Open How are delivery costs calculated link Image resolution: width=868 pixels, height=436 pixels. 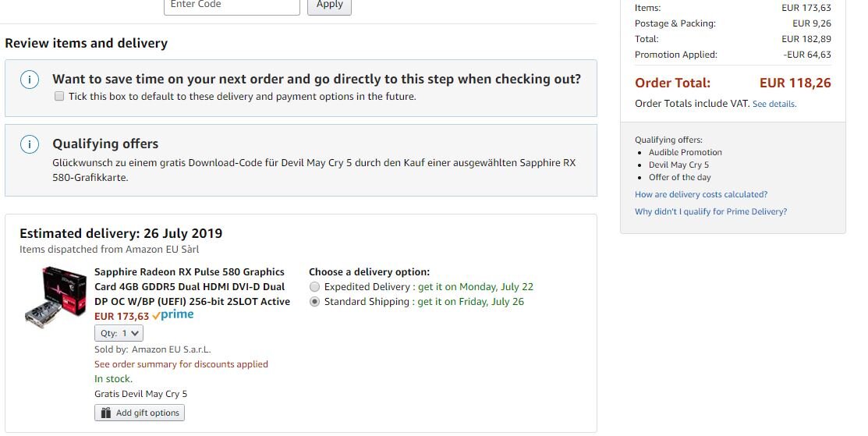(700, 194)
